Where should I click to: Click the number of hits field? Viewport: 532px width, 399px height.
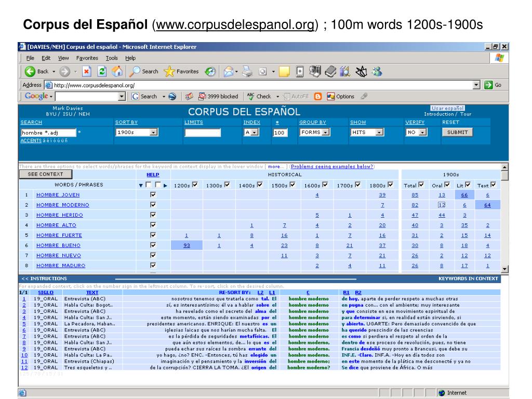click(280, 132)
